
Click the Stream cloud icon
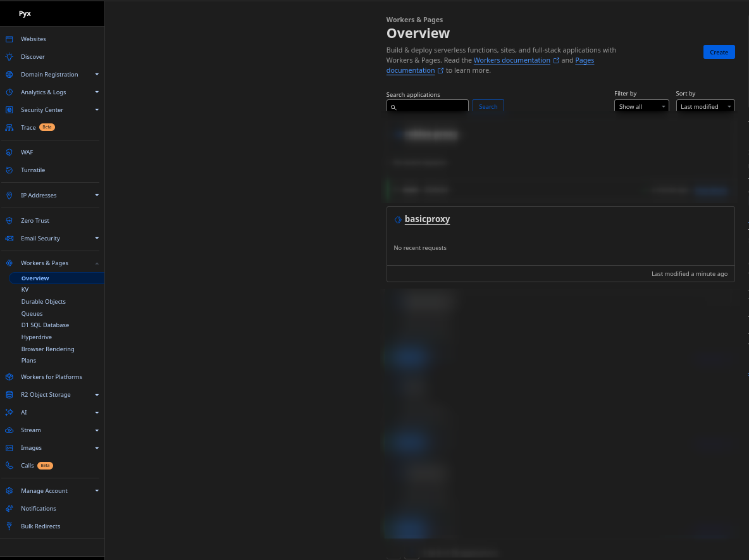click(x=9, y=430)
